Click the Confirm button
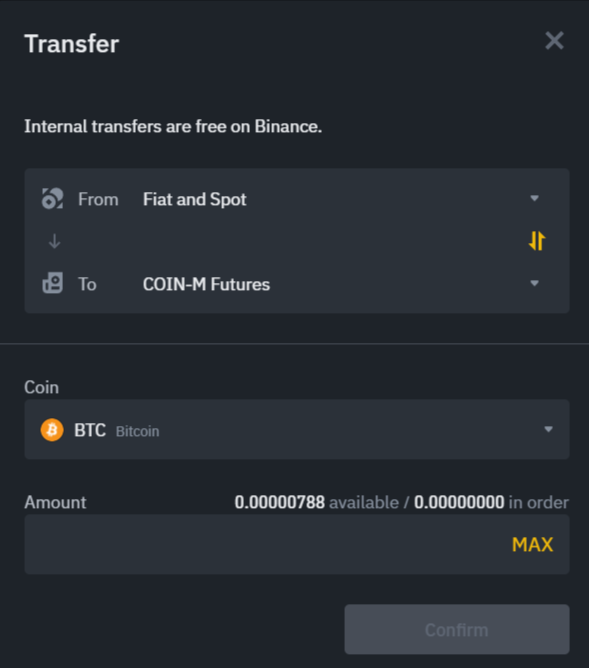 click(x=457, y=629)
